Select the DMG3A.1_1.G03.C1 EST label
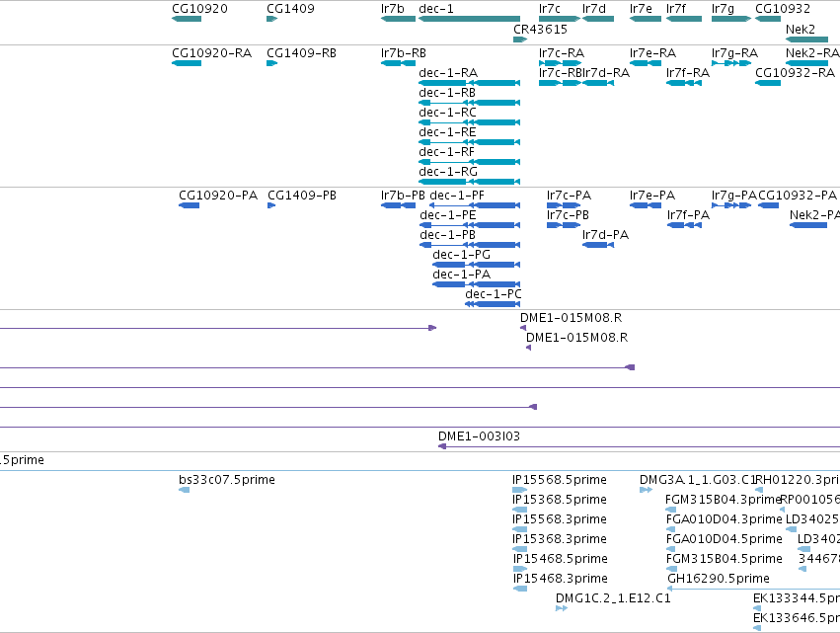Image resolution: width=840 pixels, height=633 pixels. [697, 480]
